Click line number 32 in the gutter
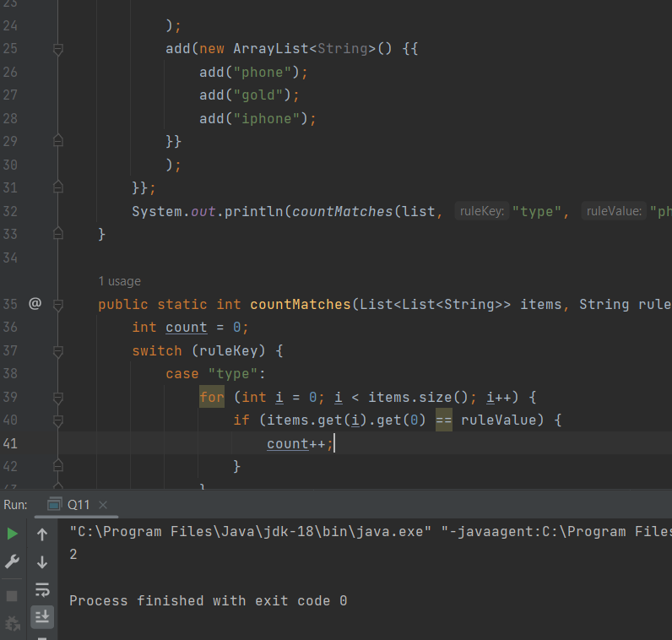This screenshot has width=672, height=640. click(x=10, y=211)
